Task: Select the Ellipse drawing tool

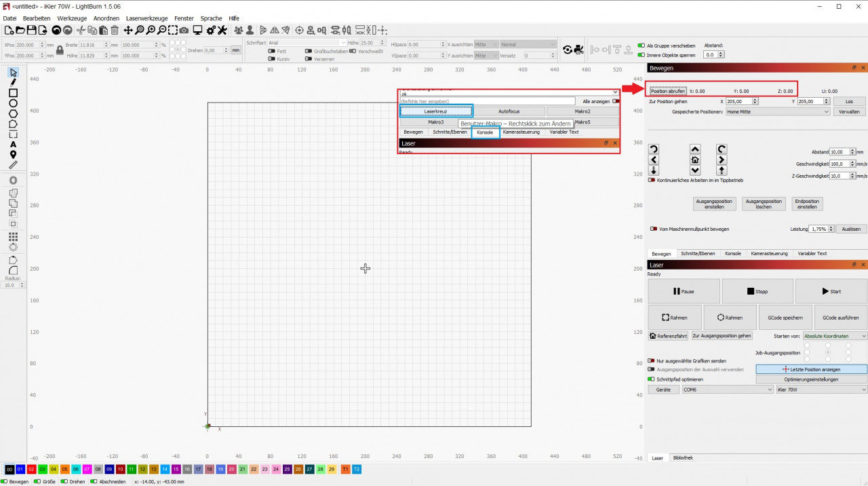Action: click(13, 103)
